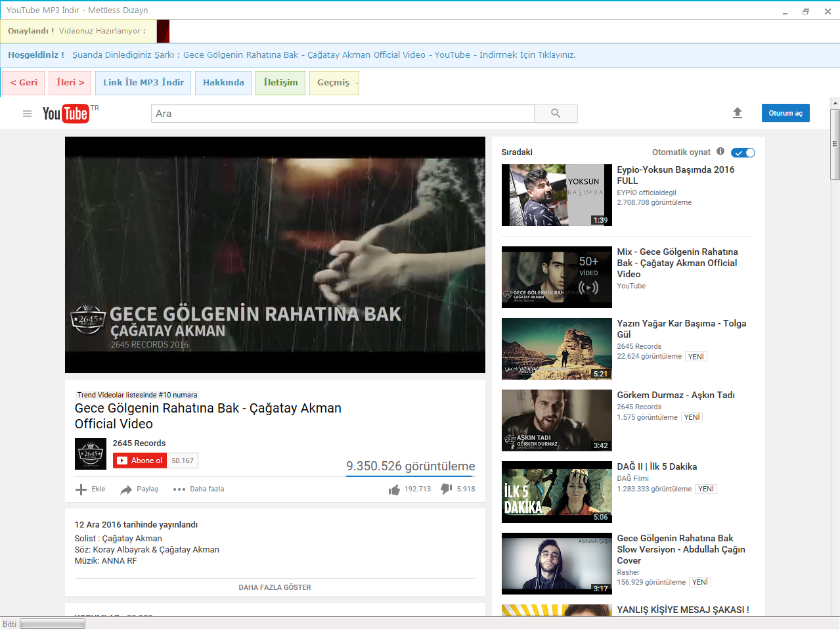This screenshot has width=840, height=630.
Task: Click the Ekle plus icon
Action: [x=81, y=489]
